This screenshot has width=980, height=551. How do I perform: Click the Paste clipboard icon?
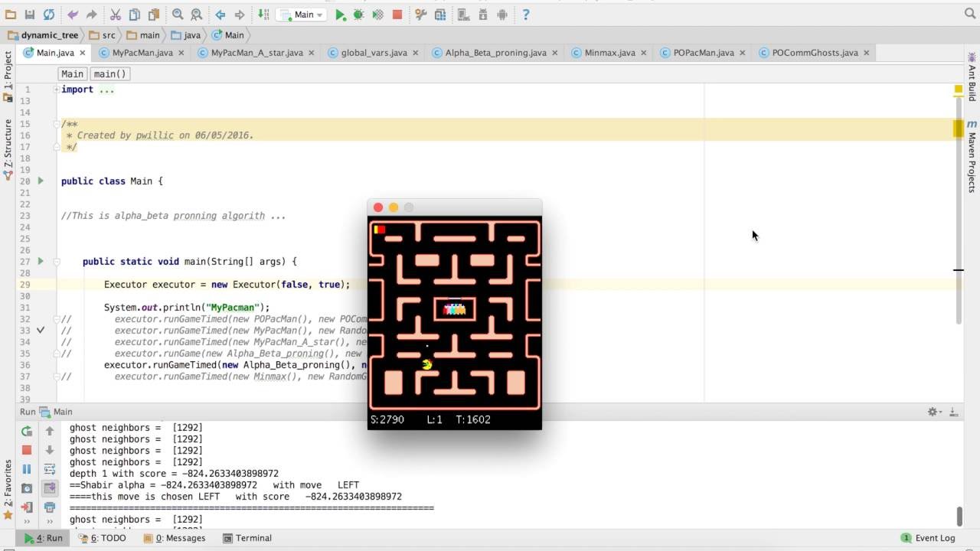click(x=154, y=15)
